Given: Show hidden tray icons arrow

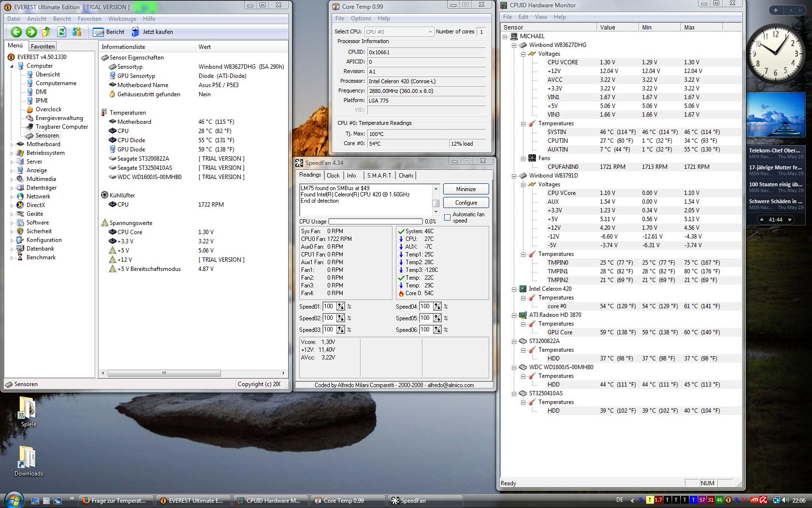Looking at the screenshot, I should coord(632,500).
